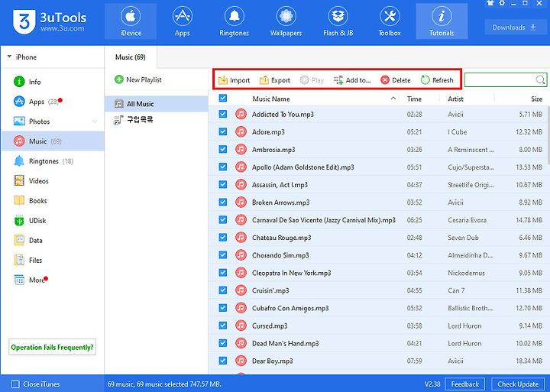Open the skin shirt icon in title bar
Screen dimensions: 550x392
pos(490,3)
